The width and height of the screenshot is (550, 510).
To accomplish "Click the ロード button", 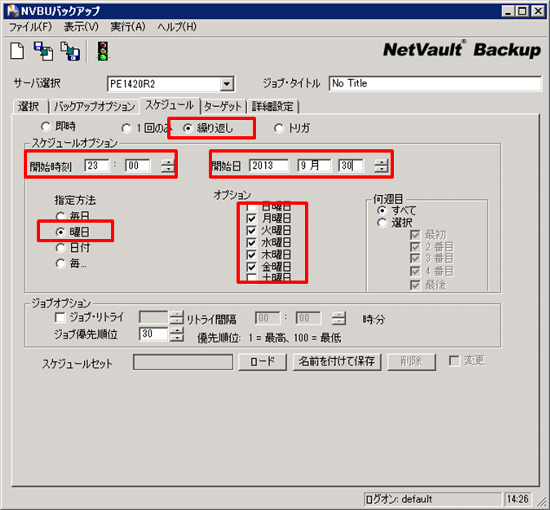I will click(262, 362).
